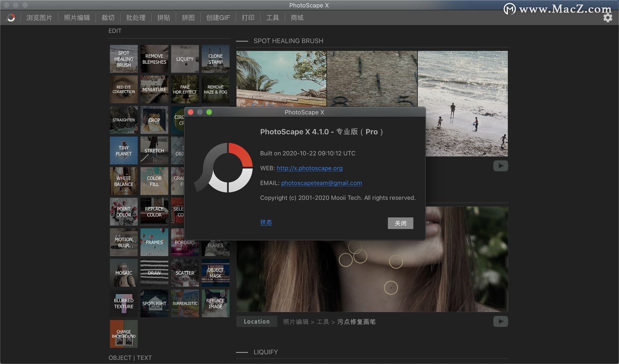Choose the Miniature effect tile
This screenshot has width=619, height=364.
(154, 89)
